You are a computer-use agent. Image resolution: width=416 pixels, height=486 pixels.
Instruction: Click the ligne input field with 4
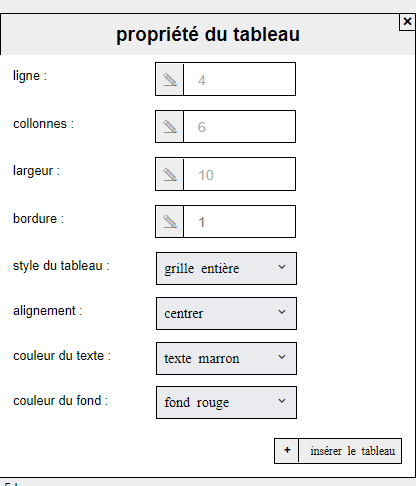239,79
